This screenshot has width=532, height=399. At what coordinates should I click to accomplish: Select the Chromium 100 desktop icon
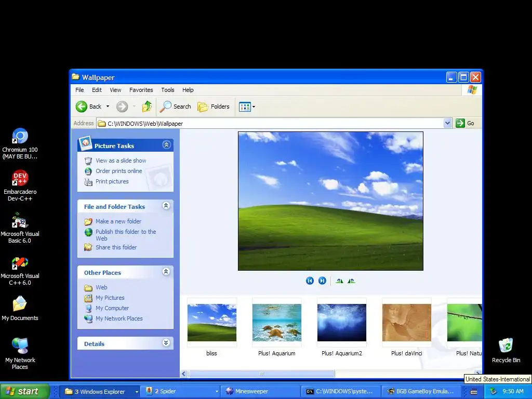(20, 144)
